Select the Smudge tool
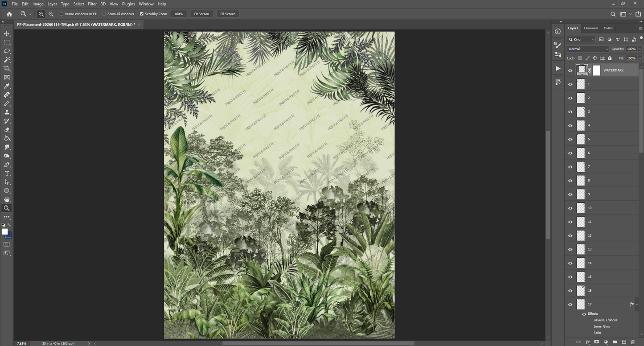The height and width of the screenshot is (346, 644). pyautogui.click(x=7, y=147)
